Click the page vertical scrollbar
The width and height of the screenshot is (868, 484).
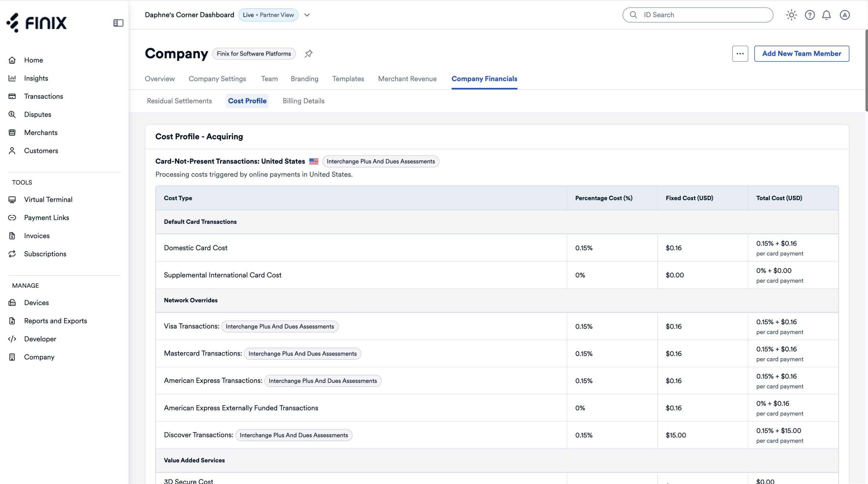point(866,71)
